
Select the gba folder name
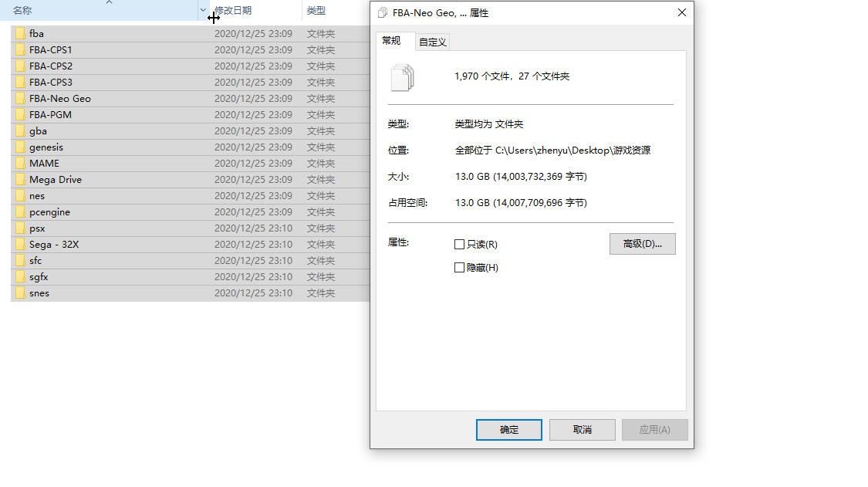point(39,131)
